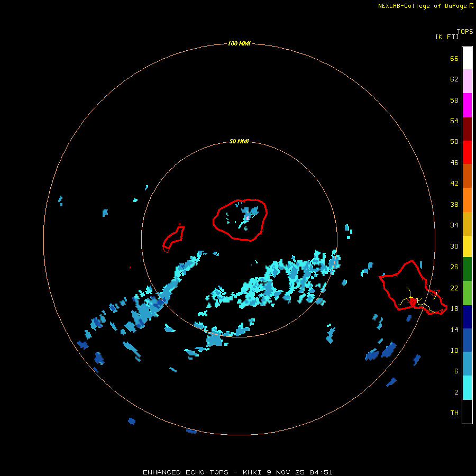Click the black TH legend swatch
The width and height of the screenshot is (476, 476).
(467, 411)
